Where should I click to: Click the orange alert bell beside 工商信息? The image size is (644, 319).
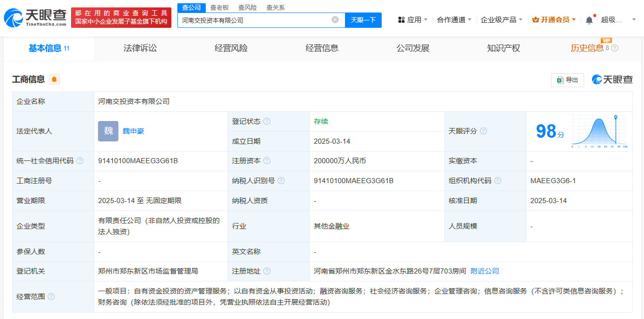click(x=54, y=79)
